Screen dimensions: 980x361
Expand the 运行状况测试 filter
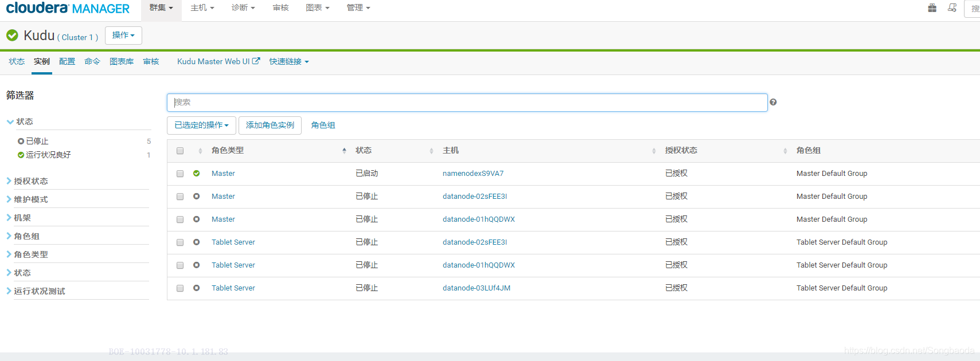(36, 291)
